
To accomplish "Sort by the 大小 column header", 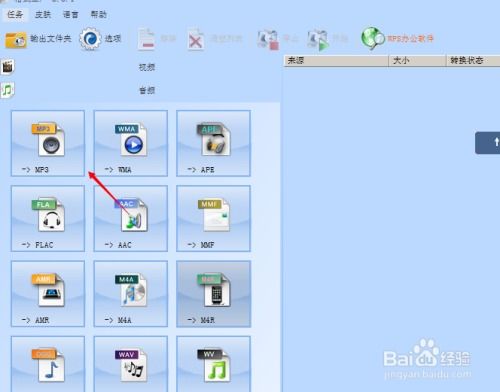I will pyautogui.click(x=417, y=61).
